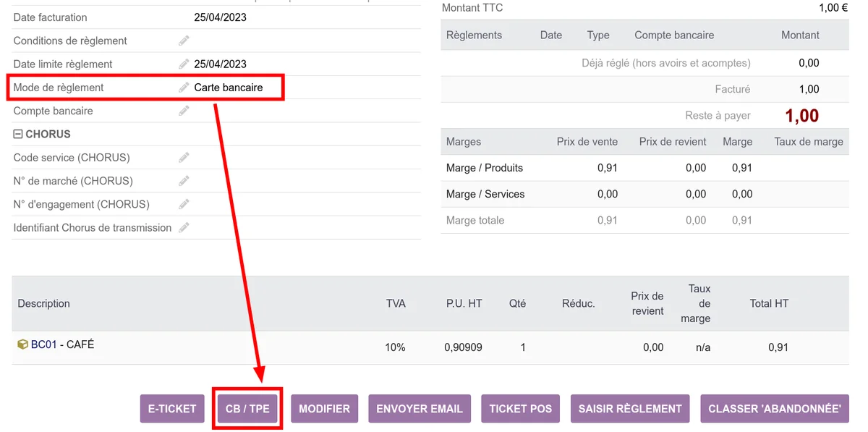Edit N° d'engagement (CHORUS) pencil icon
The image size is (868, 432).
click(184, 204)
